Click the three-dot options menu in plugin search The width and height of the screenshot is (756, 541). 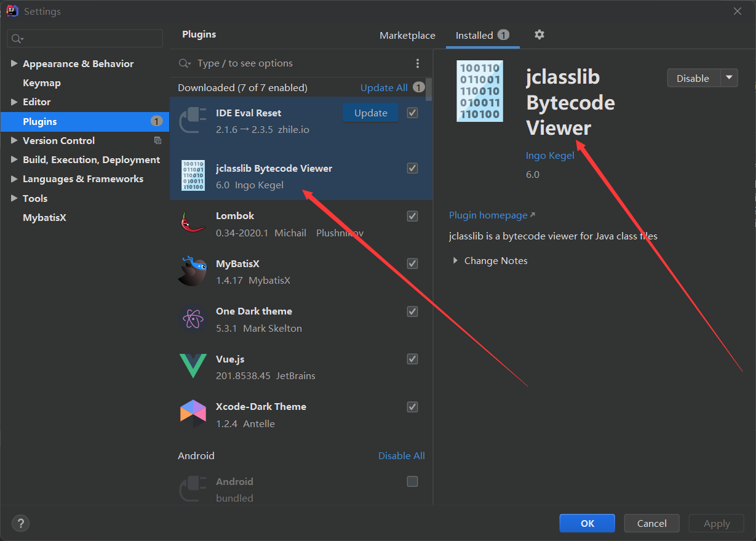pos(418,63)
